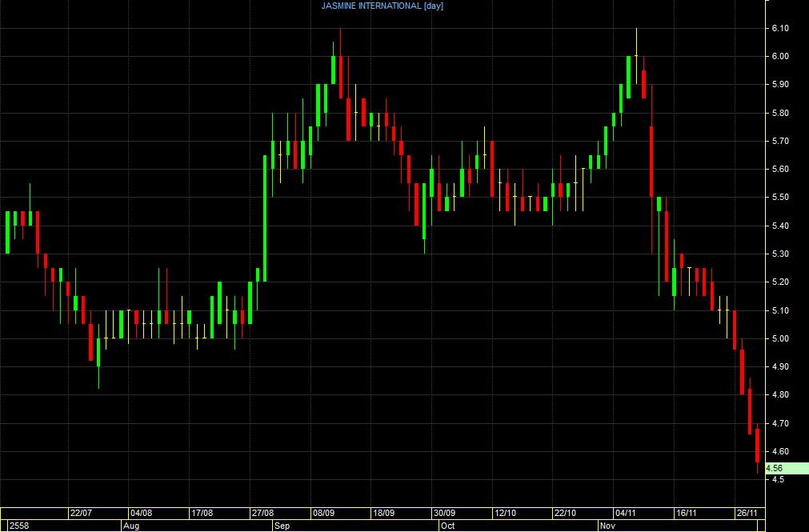
Task: Select the 5.50 price axis label
Action: 780,198
